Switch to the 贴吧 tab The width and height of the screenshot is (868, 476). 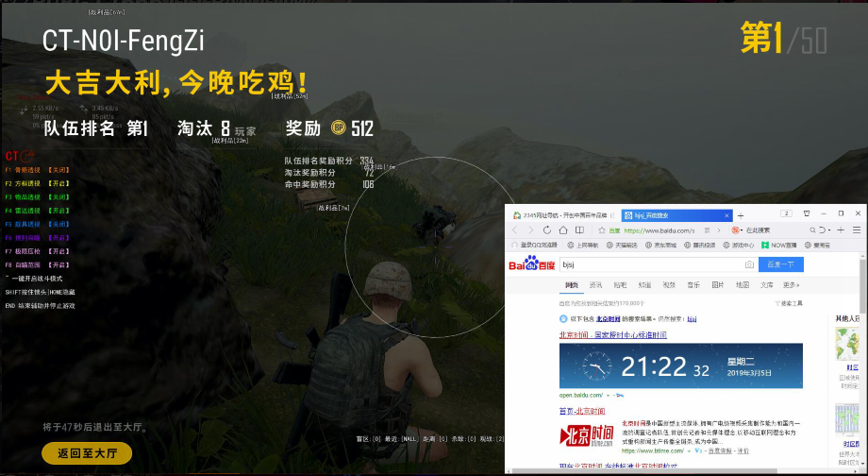tap(620, 285)
